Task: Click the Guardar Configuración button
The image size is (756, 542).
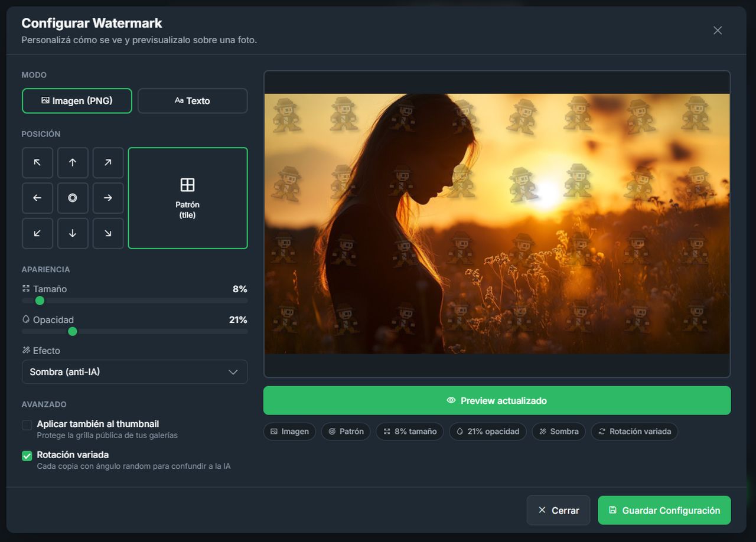Action: (x=664, y=510)
